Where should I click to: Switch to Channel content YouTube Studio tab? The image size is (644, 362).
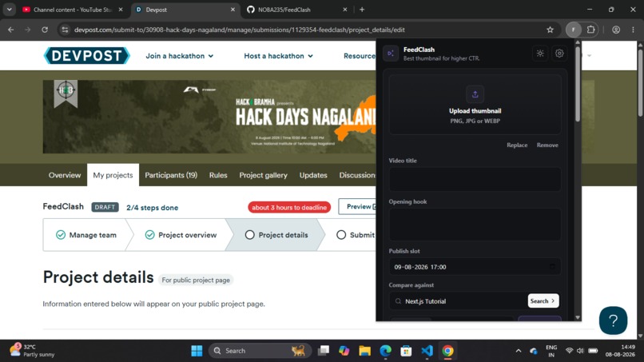73,10
